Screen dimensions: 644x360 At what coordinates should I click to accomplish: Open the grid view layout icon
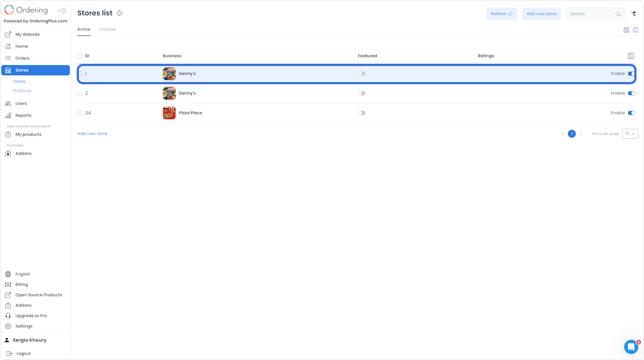[x=626, y=30]
